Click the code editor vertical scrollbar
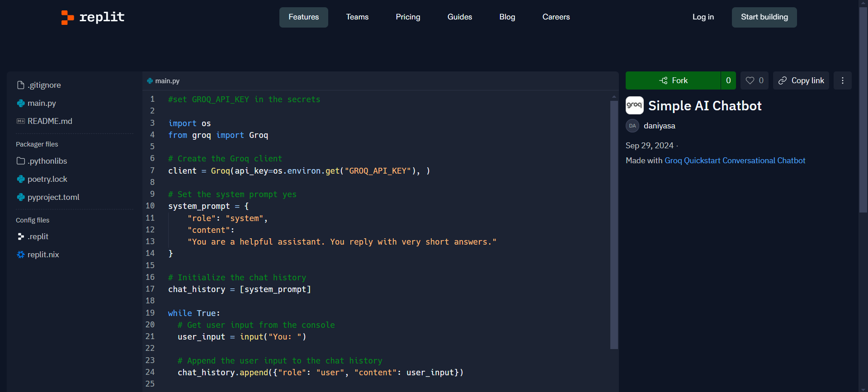The width and height of the screenshot is (868, 392). click(614, 225)
